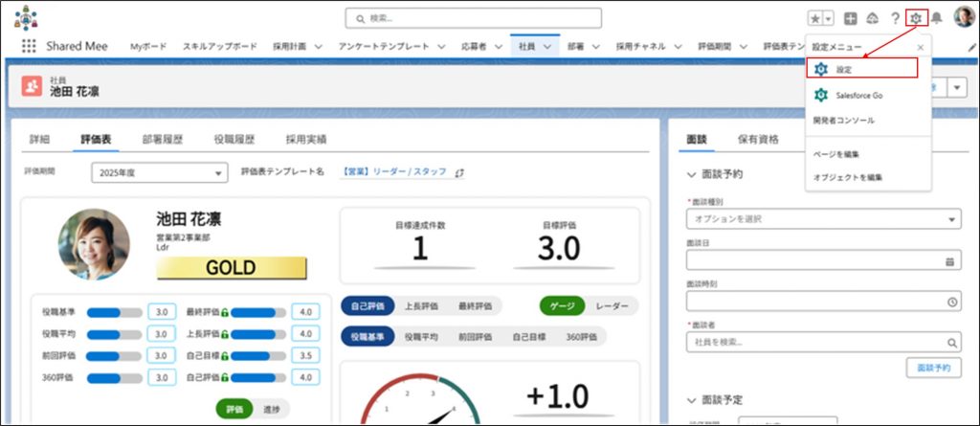
Task: Click the global search box
Action: [x=474, y=18]
